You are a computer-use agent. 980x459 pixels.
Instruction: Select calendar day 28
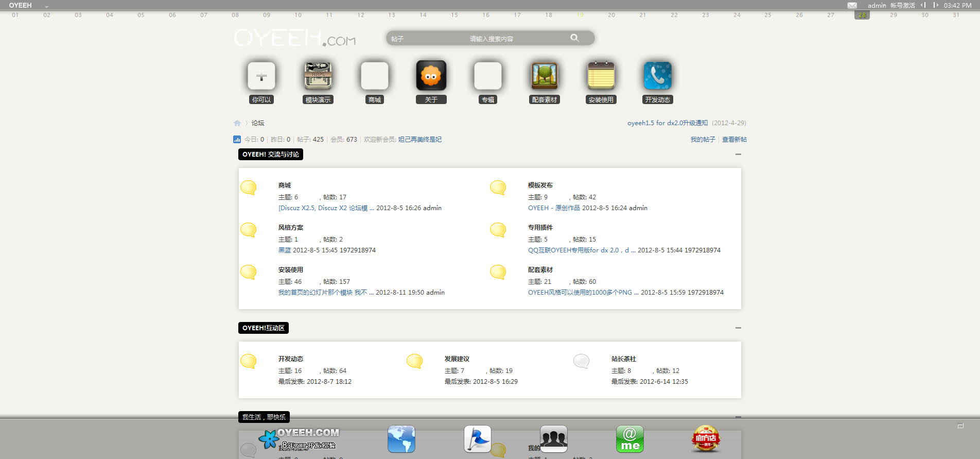tap(862, 15)
